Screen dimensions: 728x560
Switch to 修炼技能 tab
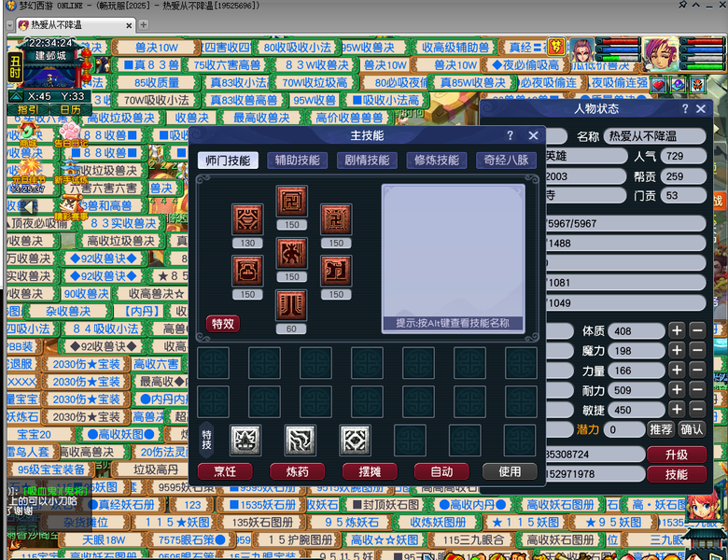437,161
